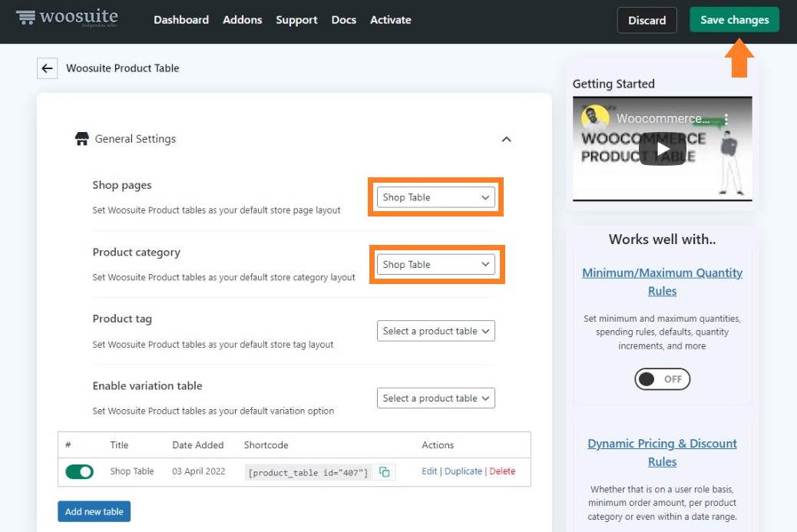Delete the Shop Table entry
This screenshot has height=532, width=797.
(x=502, y=471)
